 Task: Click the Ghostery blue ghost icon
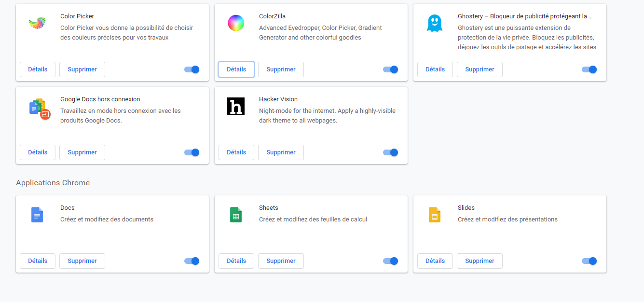[435, 23]
